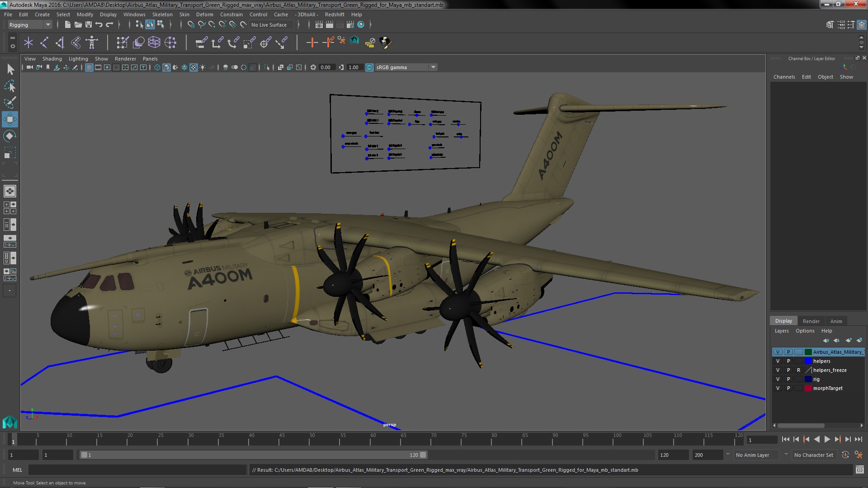Open animation preferences running-man icon
868x488 pixels.
pyautogui.click(x=859, y=455)
